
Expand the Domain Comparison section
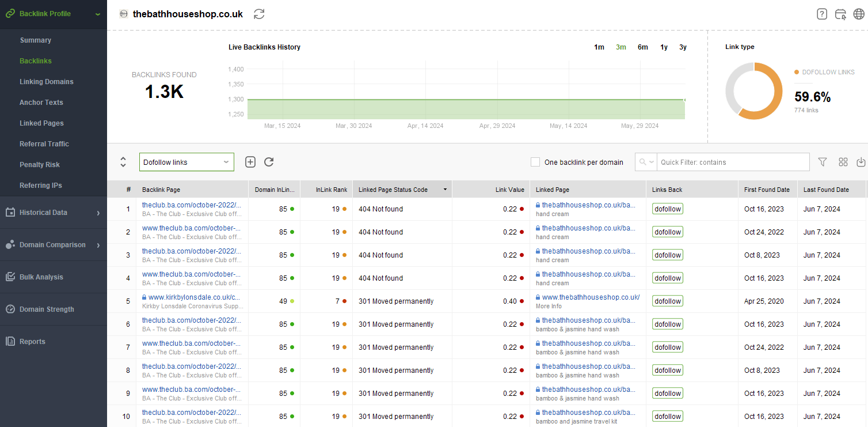pos(53,245)
